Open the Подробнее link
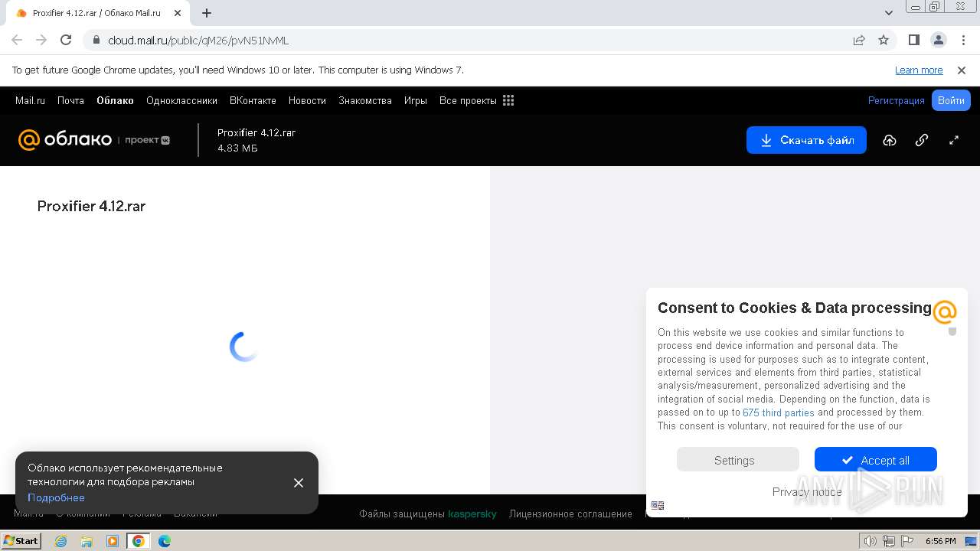 56,497
